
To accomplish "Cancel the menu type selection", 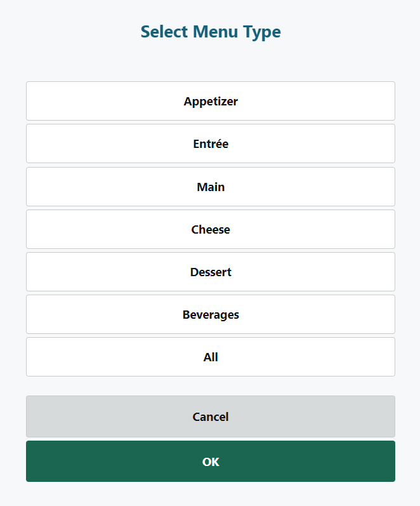I will pos(211,416).
